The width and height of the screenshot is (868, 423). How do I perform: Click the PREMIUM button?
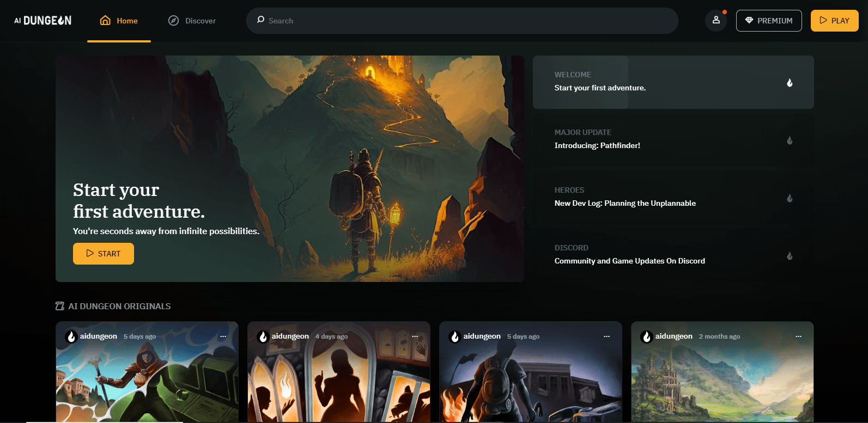[769, 21]
